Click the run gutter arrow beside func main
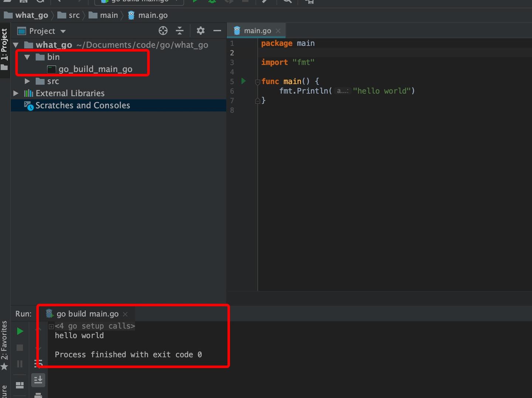The width and height of the screenshot is (532, 398). pos(243,81)
